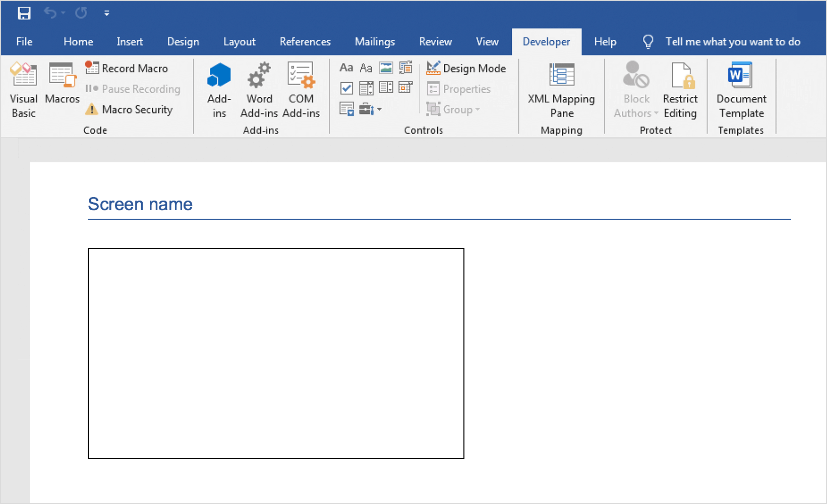Open Customize Quick Access Toolbar dropdown
The height and width of the screenshot is (504, 827).
point(107,14)
